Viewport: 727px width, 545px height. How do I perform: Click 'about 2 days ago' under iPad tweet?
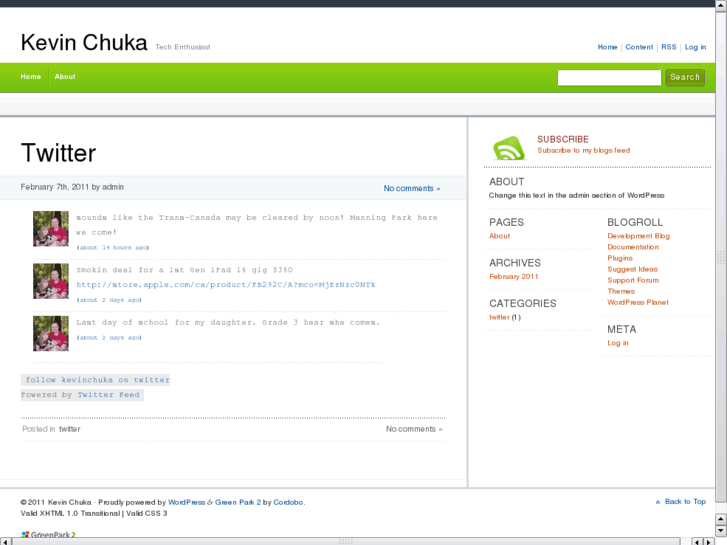click(x=109, y=300)
